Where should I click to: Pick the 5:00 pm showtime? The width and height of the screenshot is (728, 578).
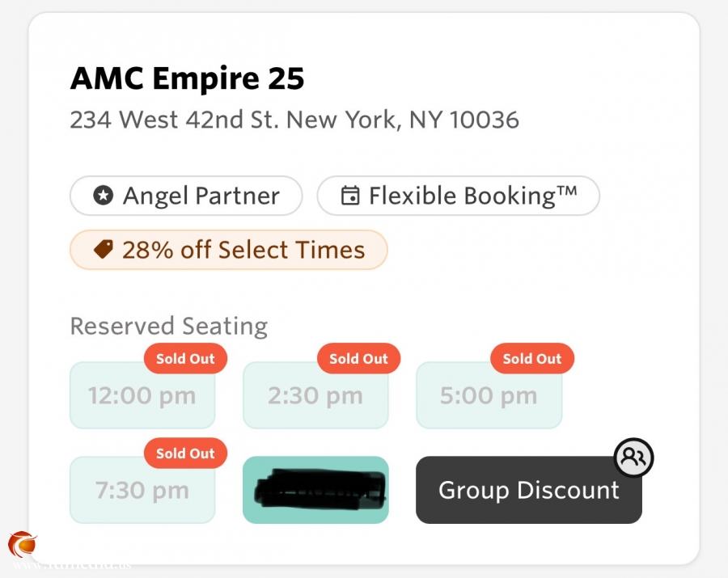pos(489,396)
